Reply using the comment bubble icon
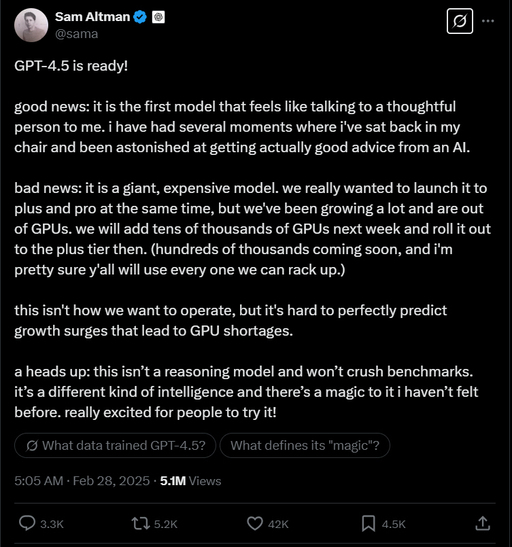The width and height of the screenshot is (512, 547). (27, 523)
